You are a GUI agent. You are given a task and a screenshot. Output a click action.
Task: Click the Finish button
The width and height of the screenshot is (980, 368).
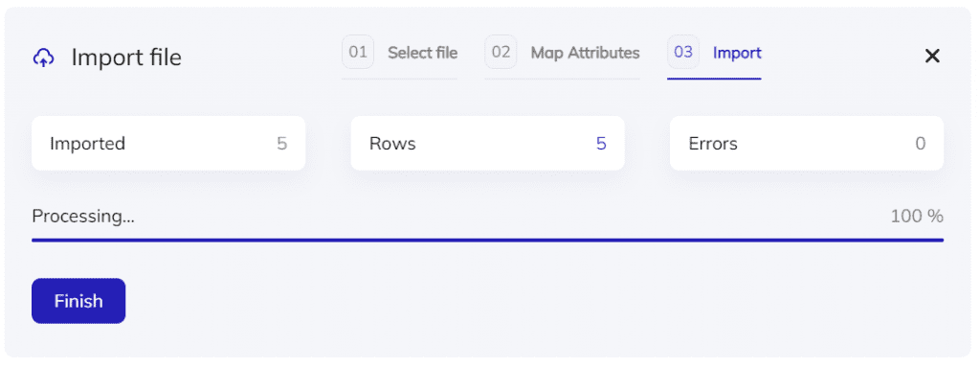(78, 301)
